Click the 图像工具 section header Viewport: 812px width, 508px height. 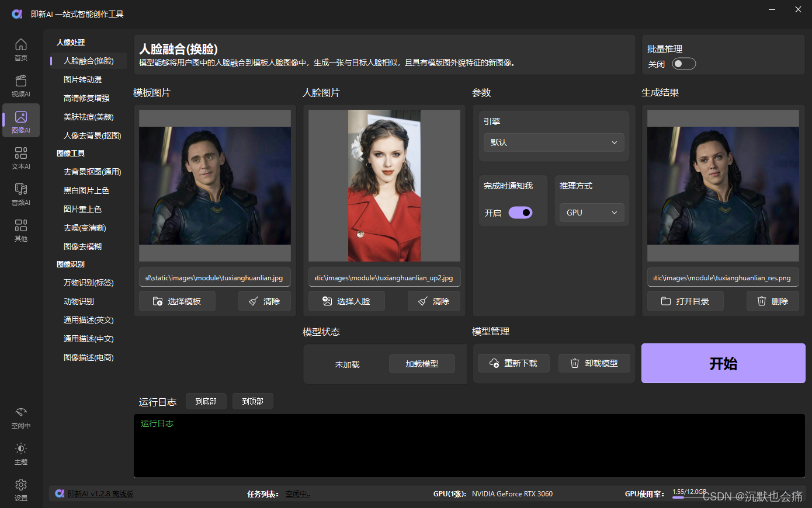click(71, 154)
